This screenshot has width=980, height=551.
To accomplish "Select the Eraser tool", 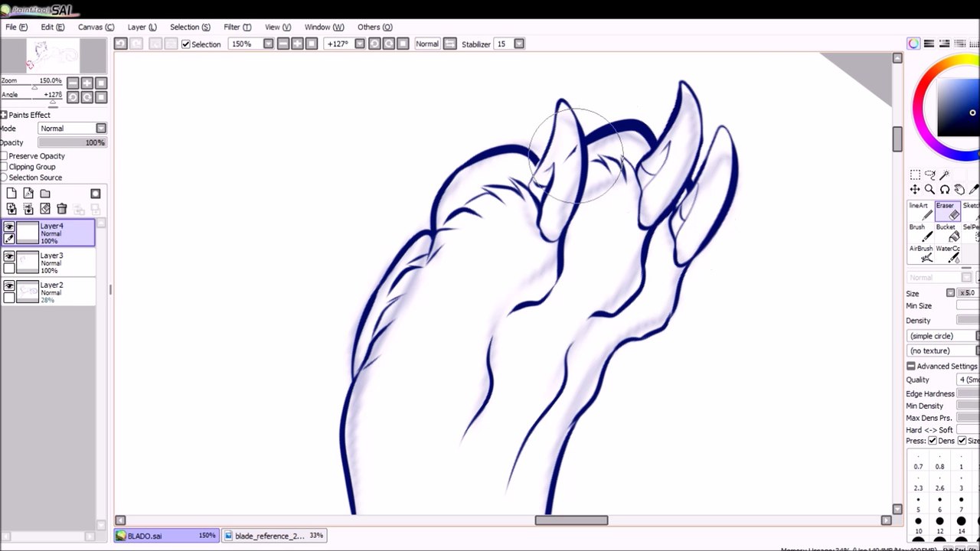I will click(x=947, y=211).
